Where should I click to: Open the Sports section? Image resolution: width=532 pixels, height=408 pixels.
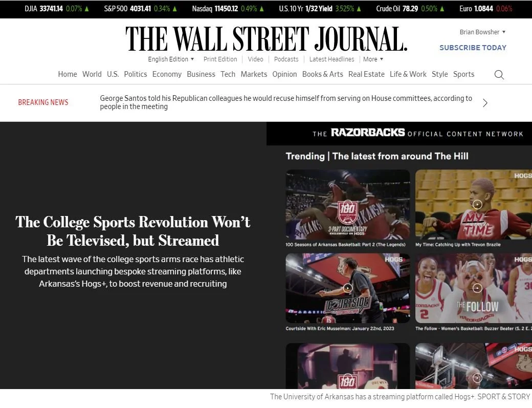[x=463, y=74]
